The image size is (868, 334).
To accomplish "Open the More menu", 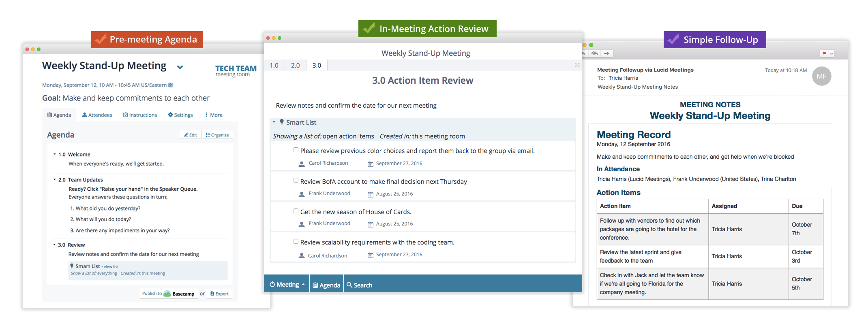I will (214, 115).
